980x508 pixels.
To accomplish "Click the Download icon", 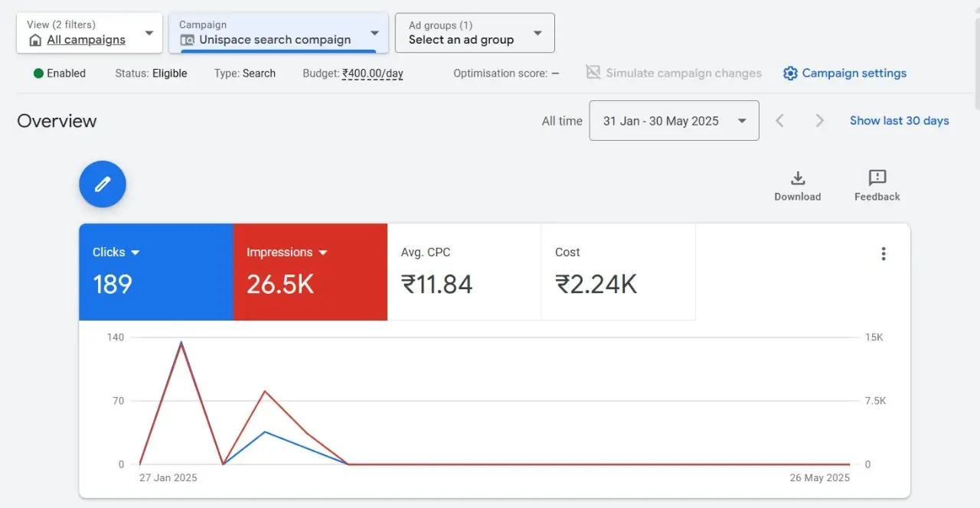I will pos(797,178).
